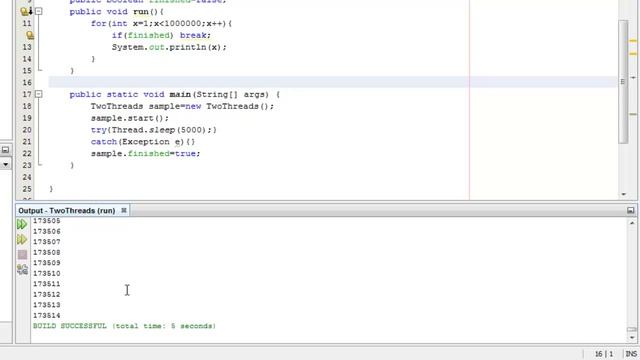This screenshot has width=640, height=360.
Task: Maximize the Output panel using corner icon
Action: click(630, 210)
